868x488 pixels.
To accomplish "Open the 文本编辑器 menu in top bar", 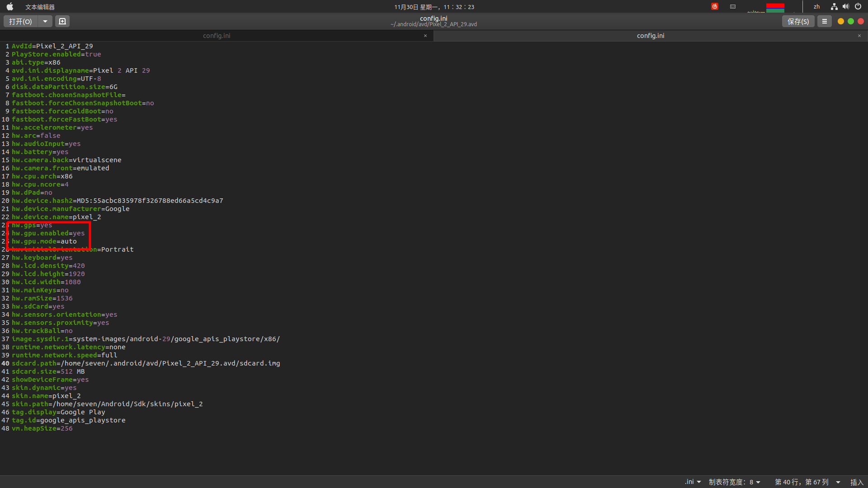I will pyautogui.click(x=40, y=7).
